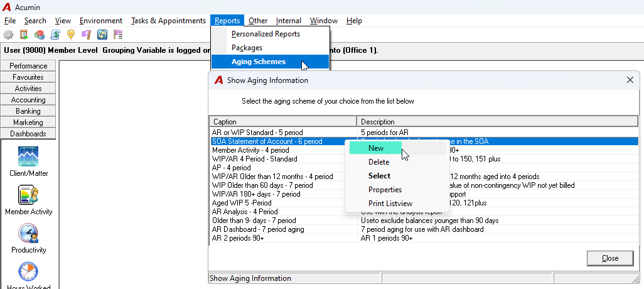Click the hourglass timer toolbar icon

[x=24, y=35]
